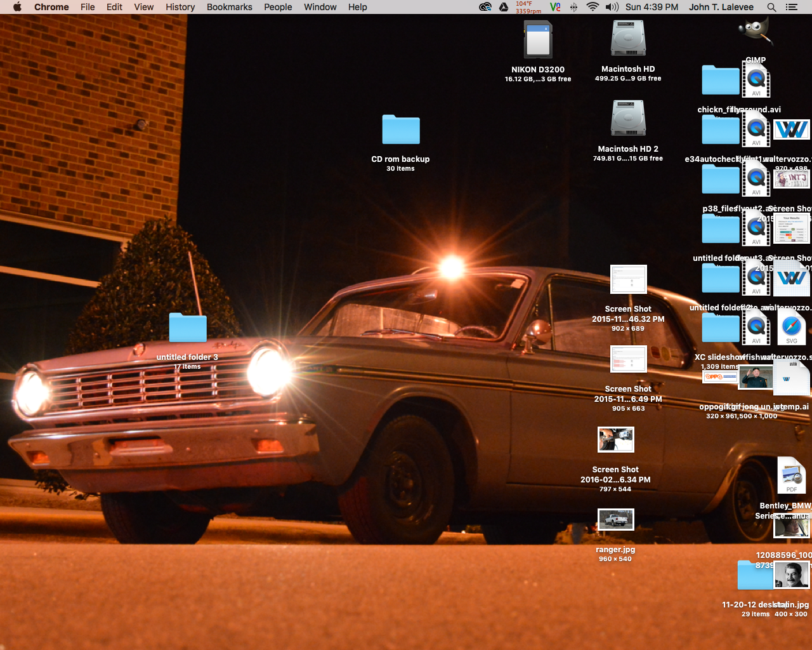This screenshot has width=812, height=650.
Task: Select the waltervozzo SVG Safari file icon
Action: (792, 328)
